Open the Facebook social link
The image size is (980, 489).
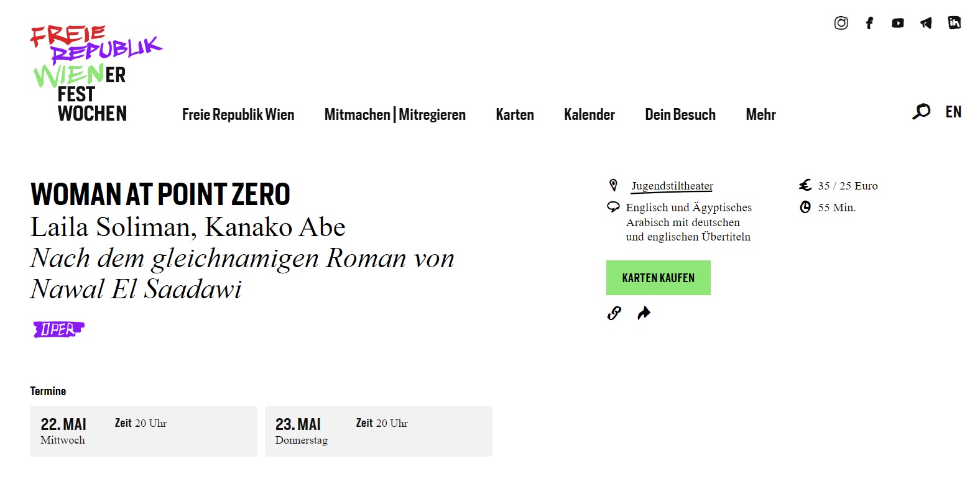(869, 23)
